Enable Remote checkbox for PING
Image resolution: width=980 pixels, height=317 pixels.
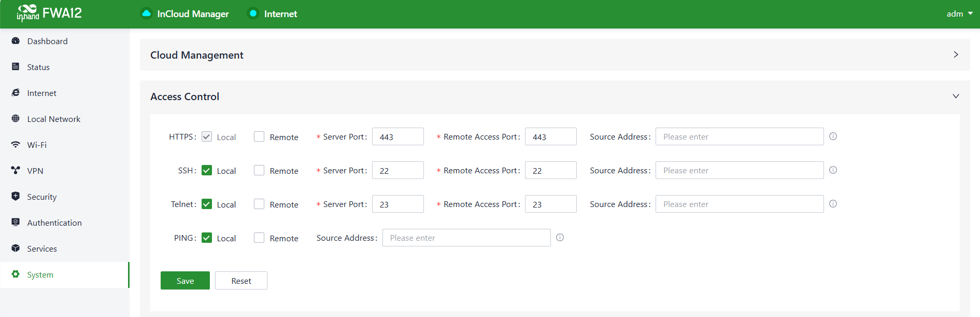[x=259, y=238]
